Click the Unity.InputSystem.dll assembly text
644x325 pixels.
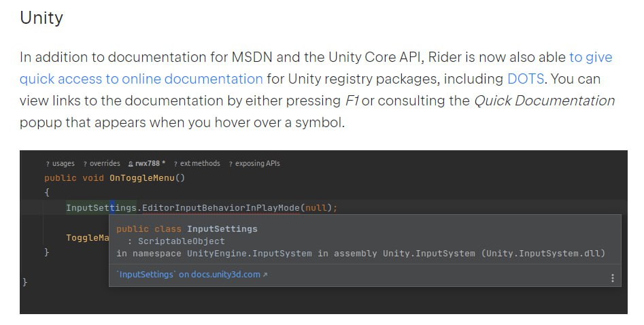click(543, 254)
